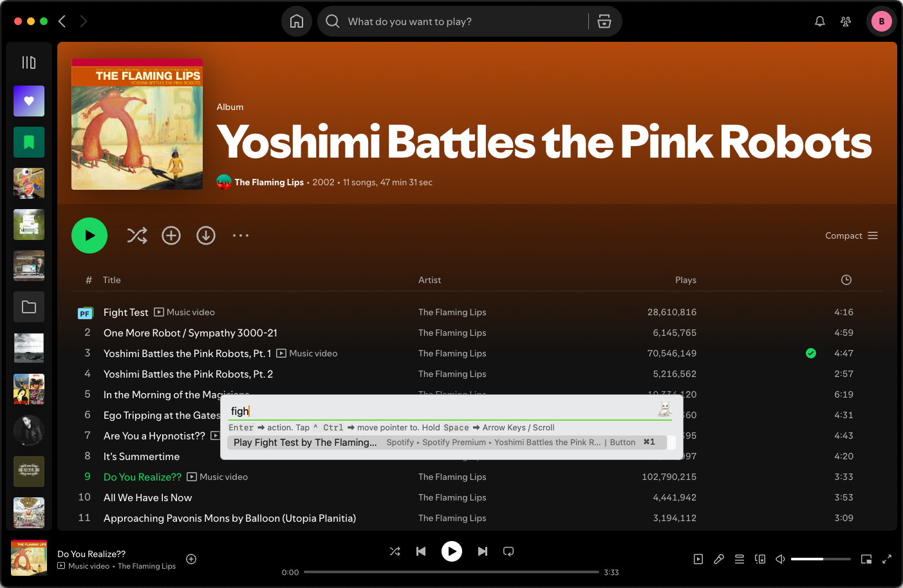Click the album cover art
Viewport: 903px width, 588px height.
pyautogui.click(x=137, y=124)
